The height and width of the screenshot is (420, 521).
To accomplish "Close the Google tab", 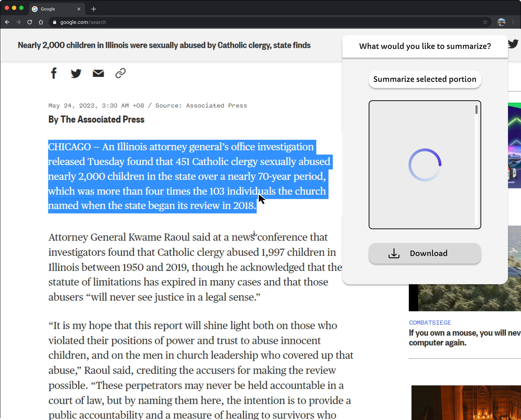I will click(x=79, y=9).
